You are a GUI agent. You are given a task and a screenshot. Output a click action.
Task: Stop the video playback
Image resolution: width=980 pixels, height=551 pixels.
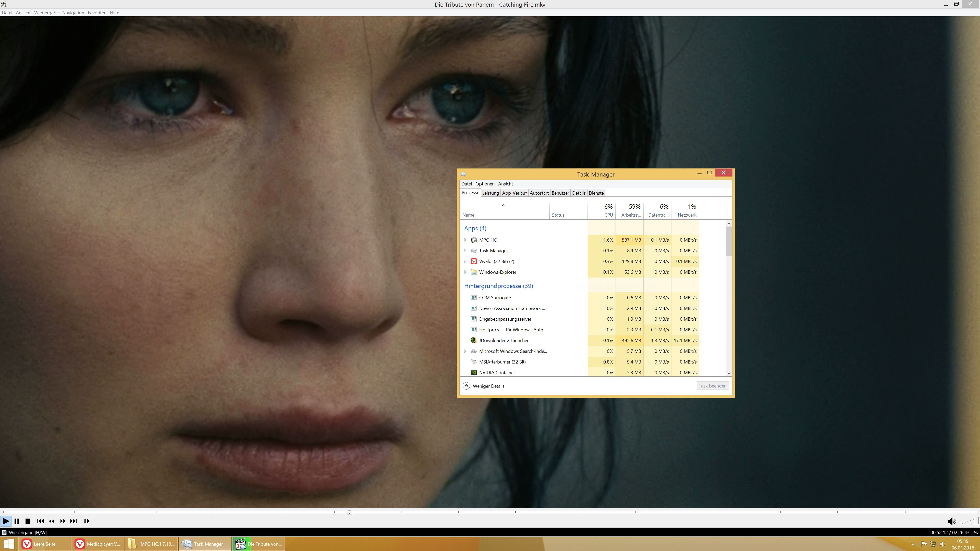click(28, 521)
